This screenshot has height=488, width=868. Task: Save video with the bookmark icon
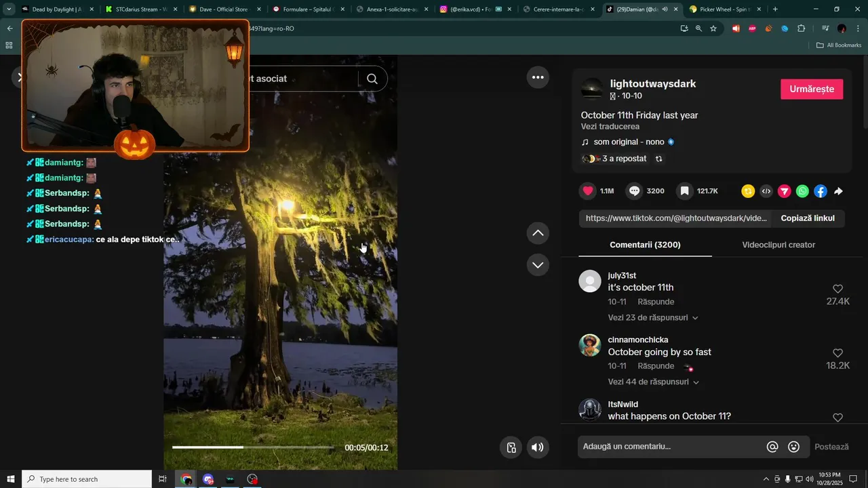tap(685, 191)
